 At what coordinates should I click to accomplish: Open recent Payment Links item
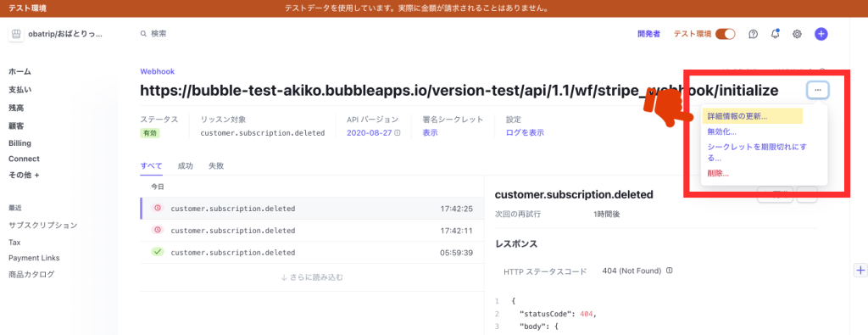[x=34, y=258]
